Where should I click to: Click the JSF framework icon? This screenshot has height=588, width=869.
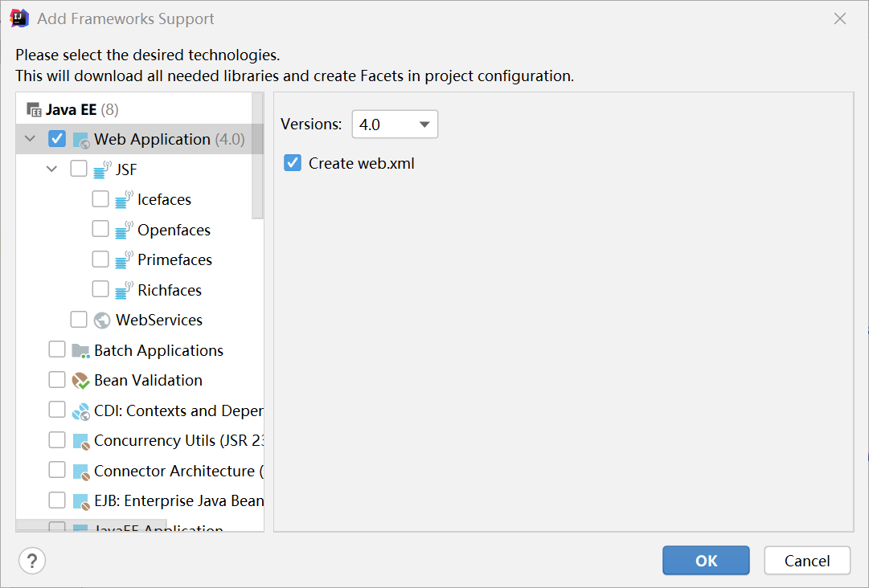[102, 169]
